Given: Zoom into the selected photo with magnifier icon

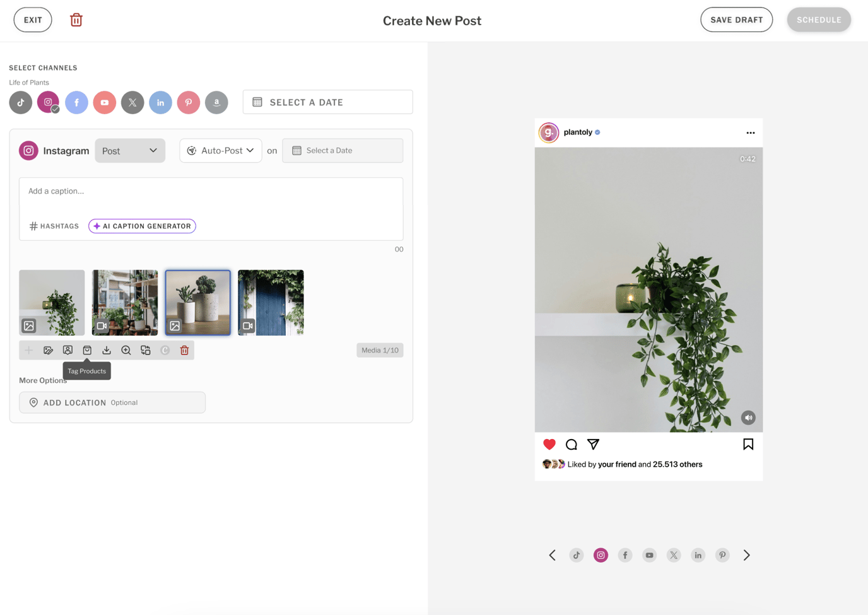Looking at the screenshot, I should [x=126, y=350].
